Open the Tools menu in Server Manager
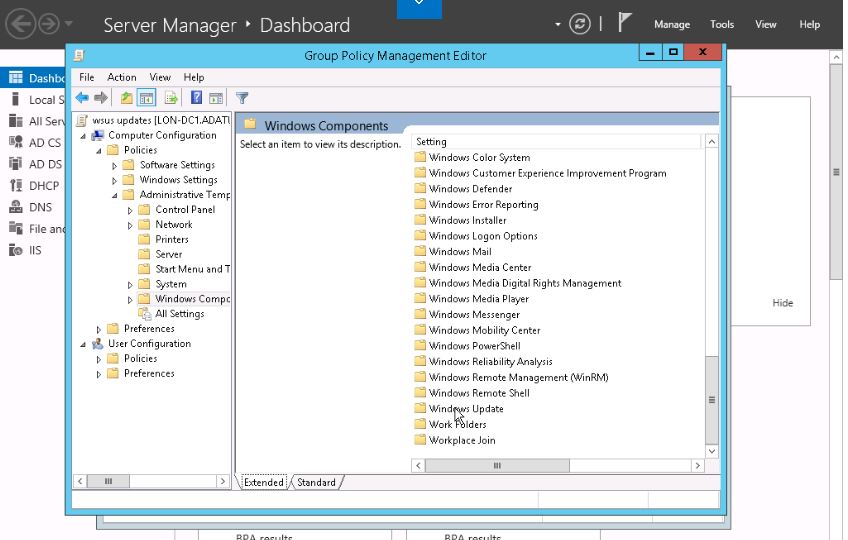Viewport: 848px width, 540px height. (x=722, y=24)
